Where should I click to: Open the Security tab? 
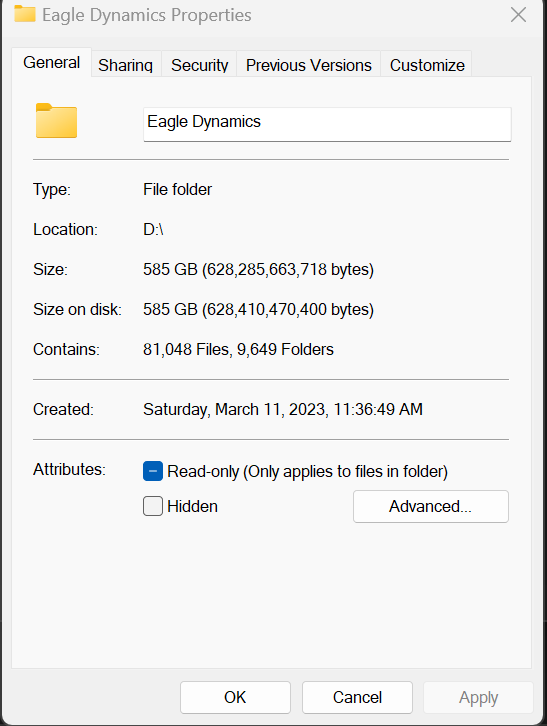click(x=200, y=65)
